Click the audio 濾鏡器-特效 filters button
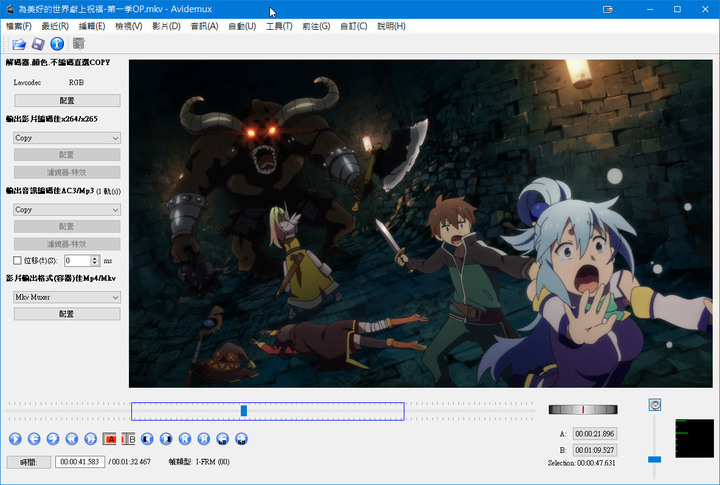Viewport: 720px width, 485px height. point(67,244)
